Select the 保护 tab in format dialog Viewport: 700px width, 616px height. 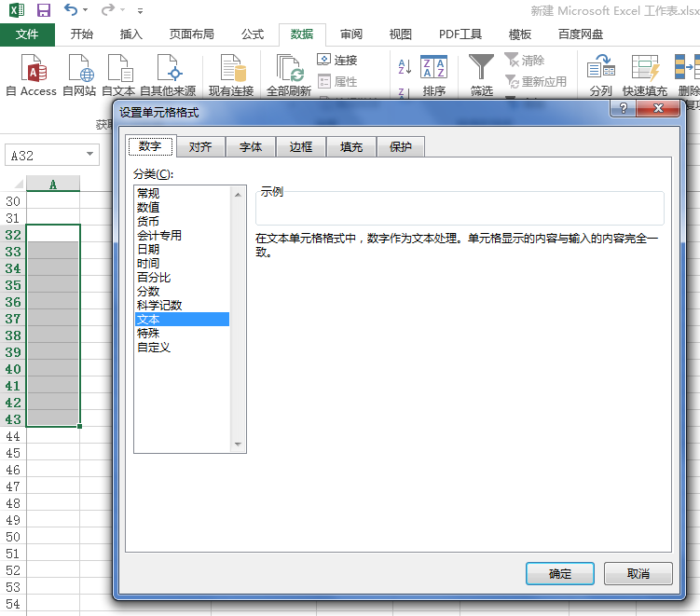point(401,147)
